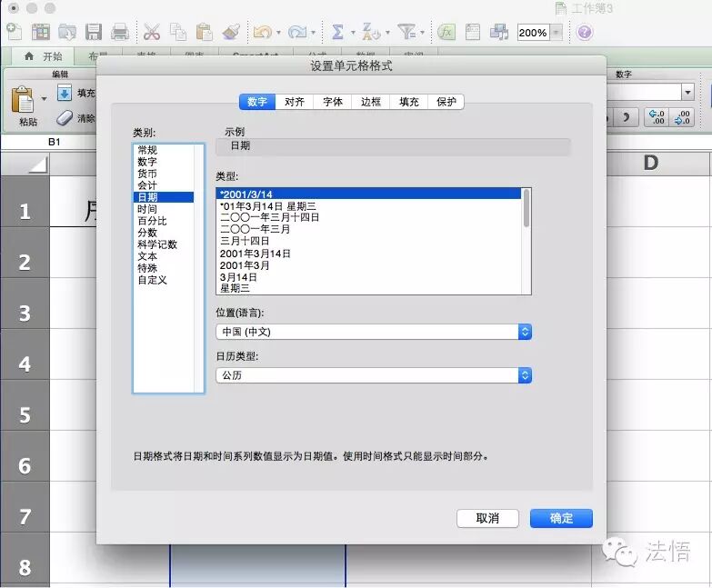Click the New Workbook toolbar icon
Screen dimensions: 712x588
point(14,32)
